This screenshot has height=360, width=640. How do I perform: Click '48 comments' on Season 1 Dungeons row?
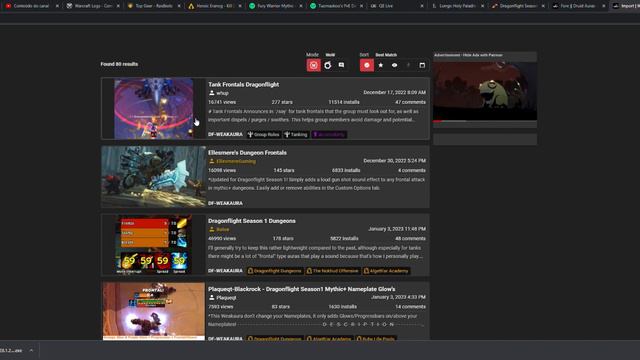click(x=410, y=238)
